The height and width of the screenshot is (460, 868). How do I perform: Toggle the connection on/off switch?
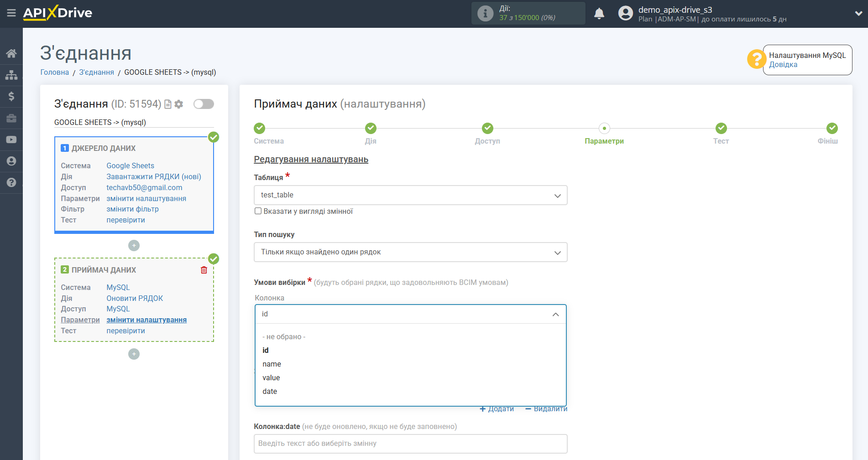(x=204, y=104)
